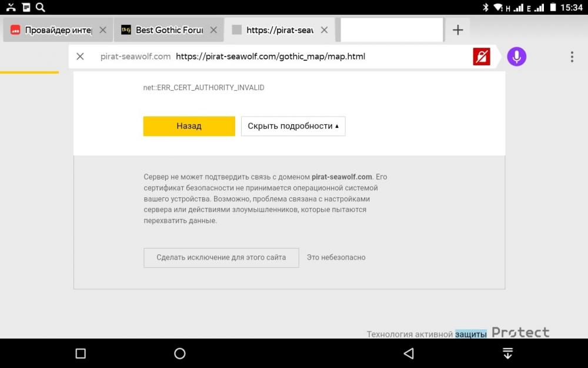
Task: Activate the purple microphone voice search
Action: tap(516, 57)
